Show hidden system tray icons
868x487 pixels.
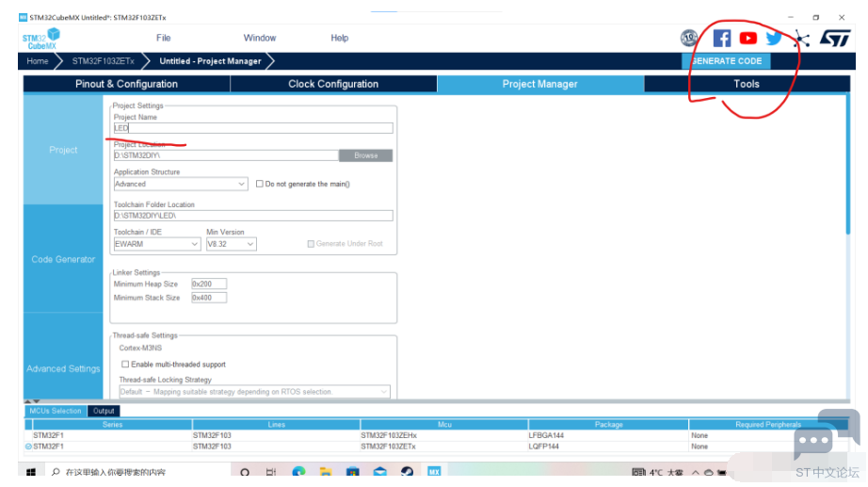click(x=696, y=473)
